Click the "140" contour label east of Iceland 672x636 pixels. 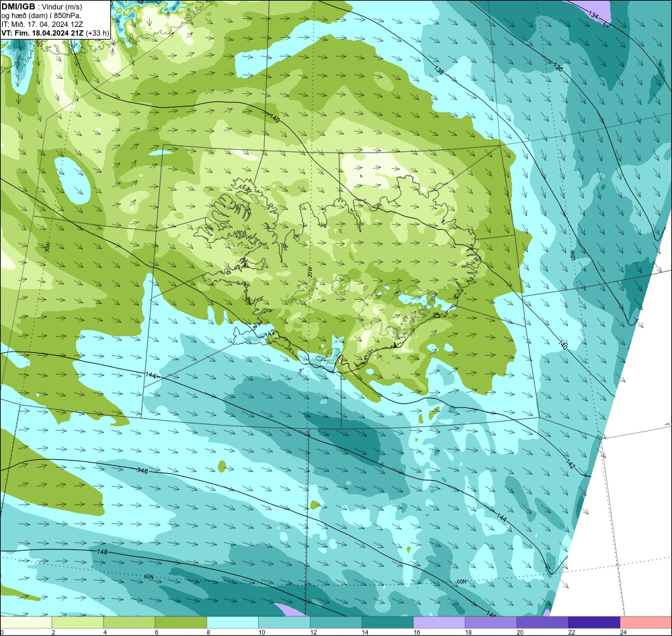(562, 344)
